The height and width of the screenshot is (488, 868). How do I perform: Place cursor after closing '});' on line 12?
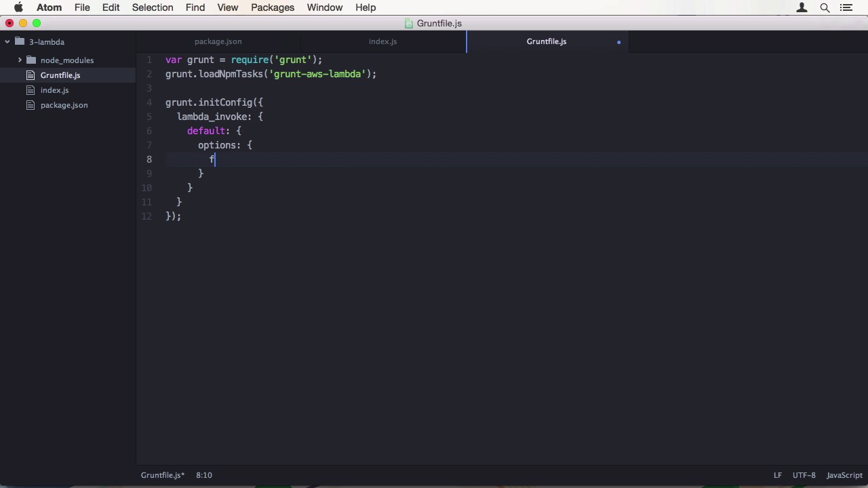(182, 216)
